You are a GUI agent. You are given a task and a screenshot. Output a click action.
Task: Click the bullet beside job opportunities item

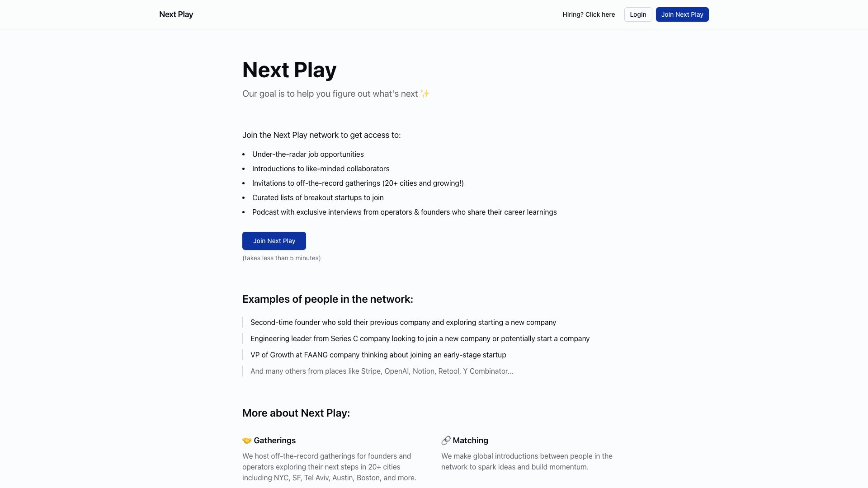245,154
